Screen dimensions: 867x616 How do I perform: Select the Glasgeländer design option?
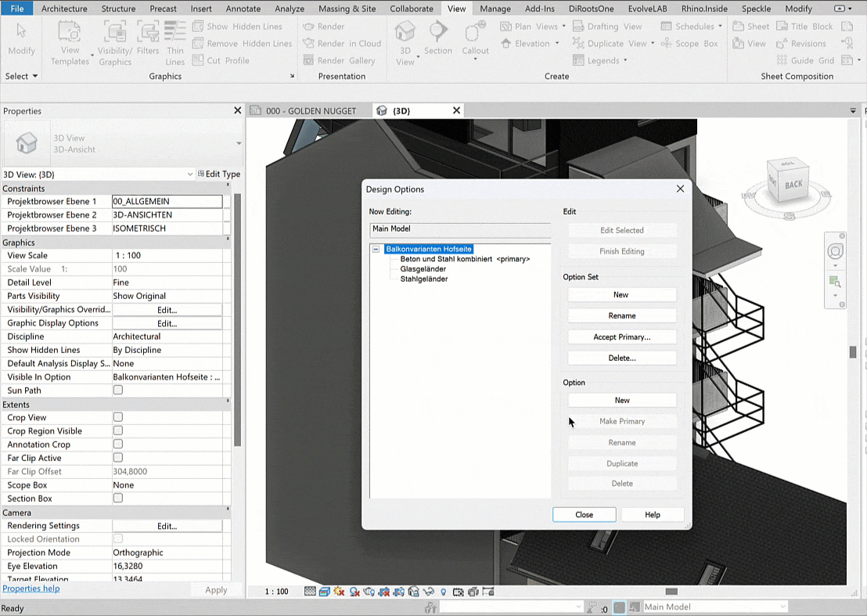423,269
